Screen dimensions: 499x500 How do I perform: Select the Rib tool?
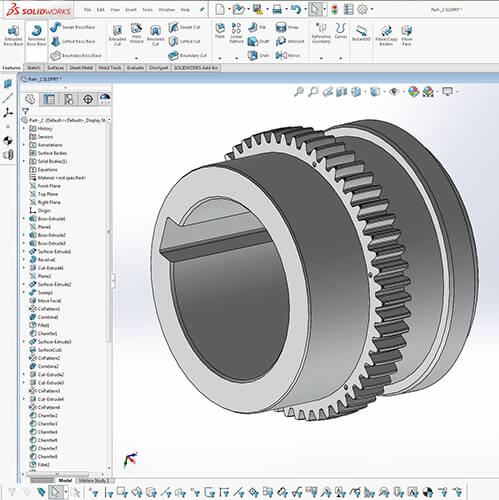[x=257, y=27]
